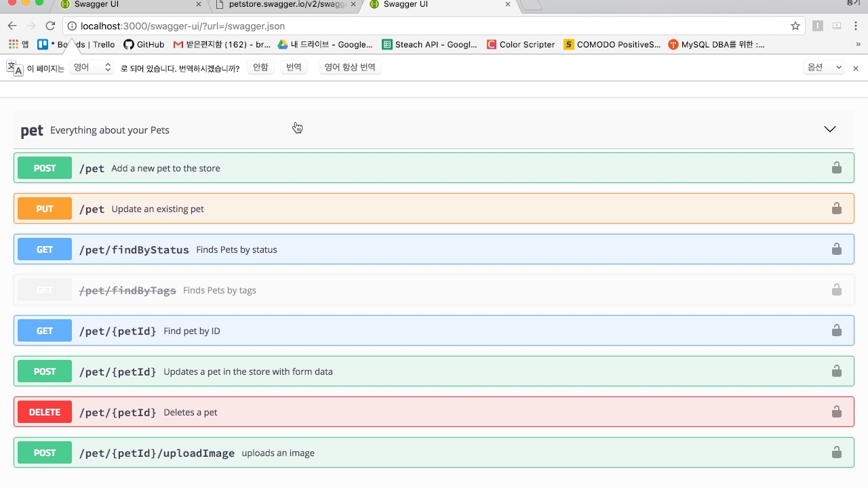Click lock icon on 'Find pet by ID' row
The image size is (868, 488).
837,330
